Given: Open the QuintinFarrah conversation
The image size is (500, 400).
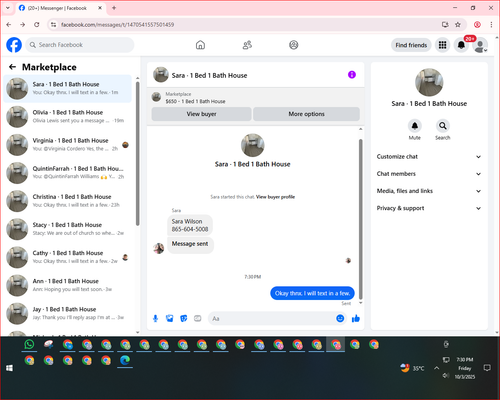Looking at the screenshot, I should [x=67, y=173].
